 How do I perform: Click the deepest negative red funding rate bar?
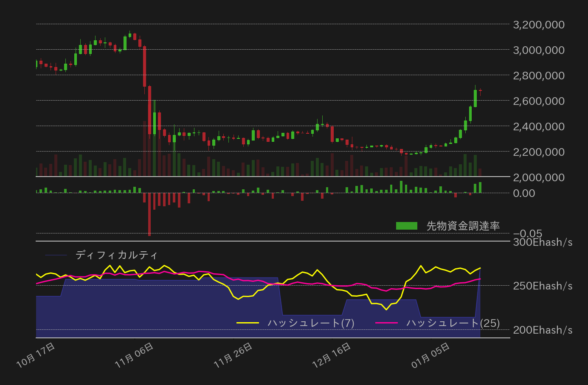(149, 214)
